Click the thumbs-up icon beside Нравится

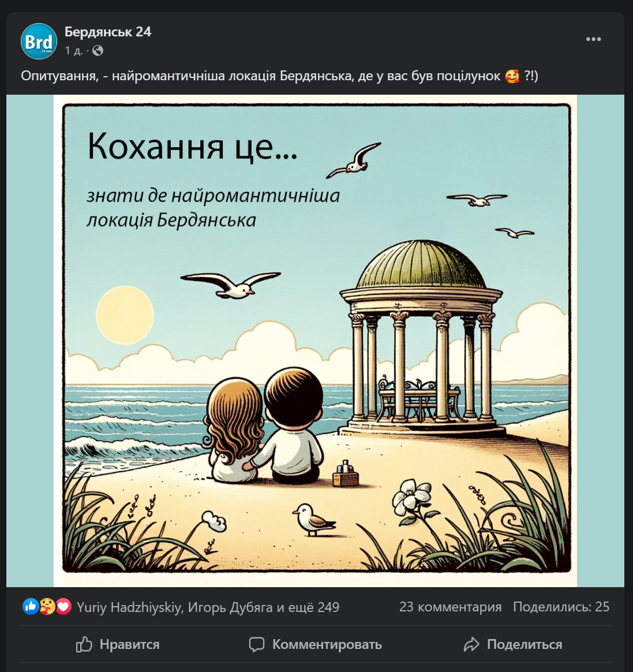point(84,644)
